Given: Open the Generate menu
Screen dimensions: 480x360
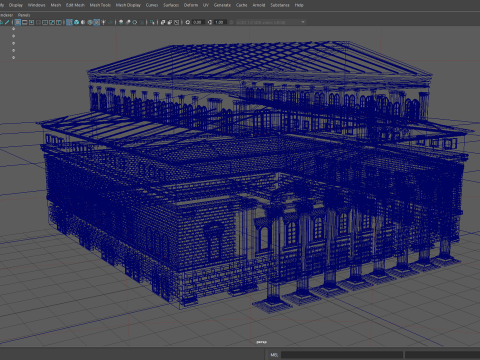Looking at the screenshot, I should point(222,5).
